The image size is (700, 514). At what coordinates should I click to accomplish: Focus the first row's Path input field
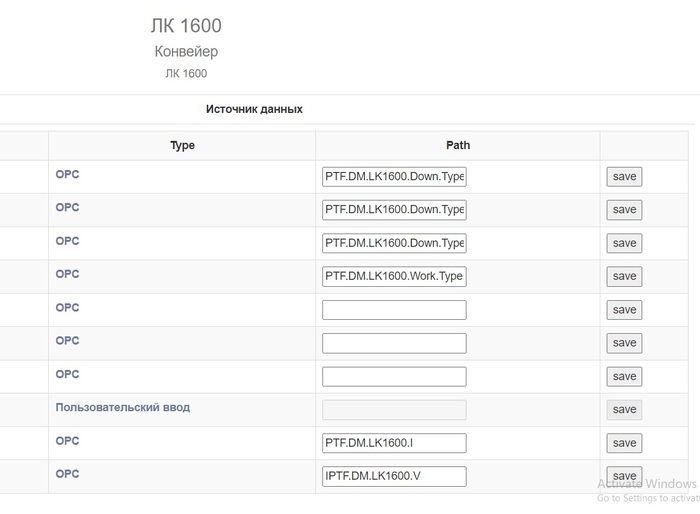[394, 177]
